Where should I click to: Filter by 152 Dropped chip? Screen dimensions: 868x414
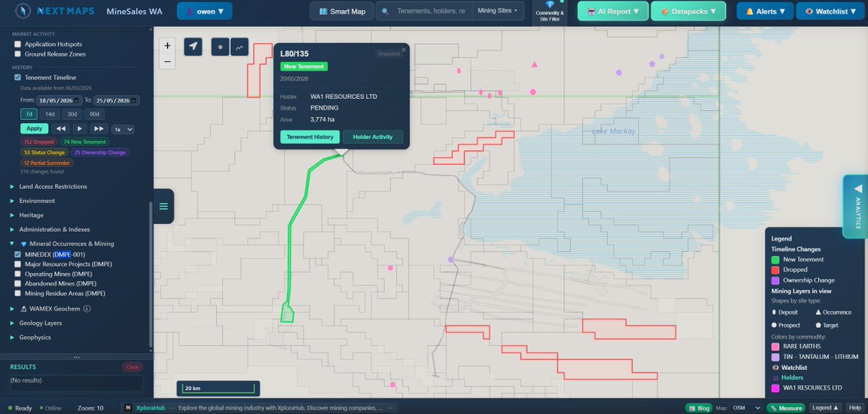[39, 142]
